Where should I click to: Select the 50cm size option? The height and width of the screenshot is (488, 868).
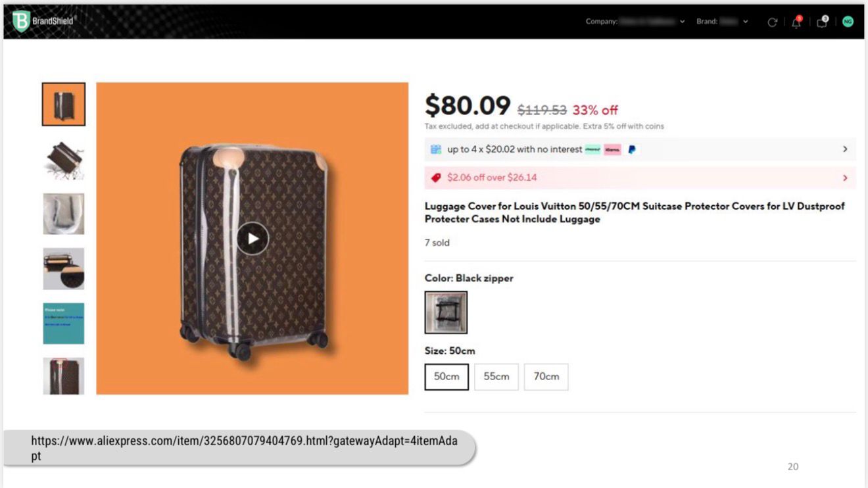[446, 377]
